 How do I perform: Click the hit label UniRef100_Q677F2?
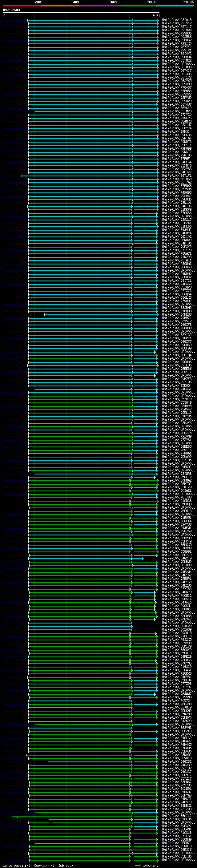(x=177, y=47)
